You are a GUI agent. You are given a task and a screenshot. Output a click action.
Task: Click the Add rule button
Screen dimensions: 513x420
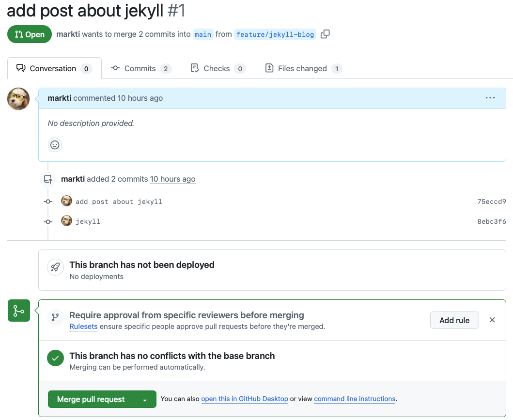[454, 320]
